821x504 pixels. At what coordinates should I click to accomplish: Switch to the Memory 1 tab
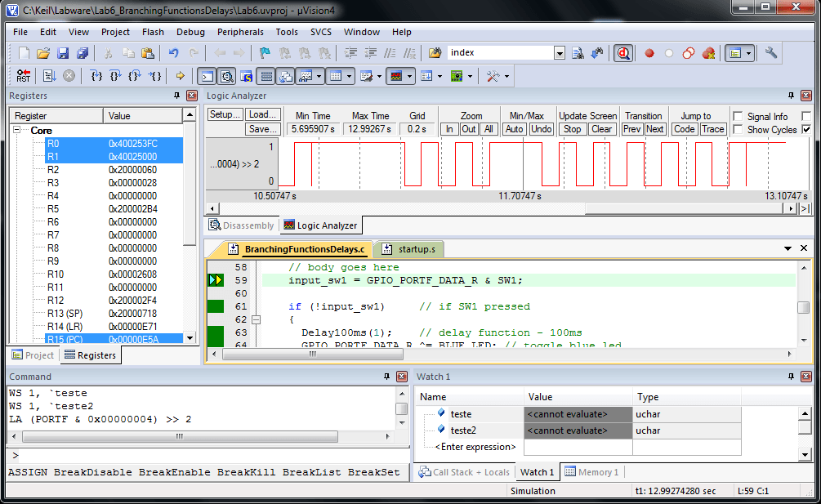[x=592, y=472]
